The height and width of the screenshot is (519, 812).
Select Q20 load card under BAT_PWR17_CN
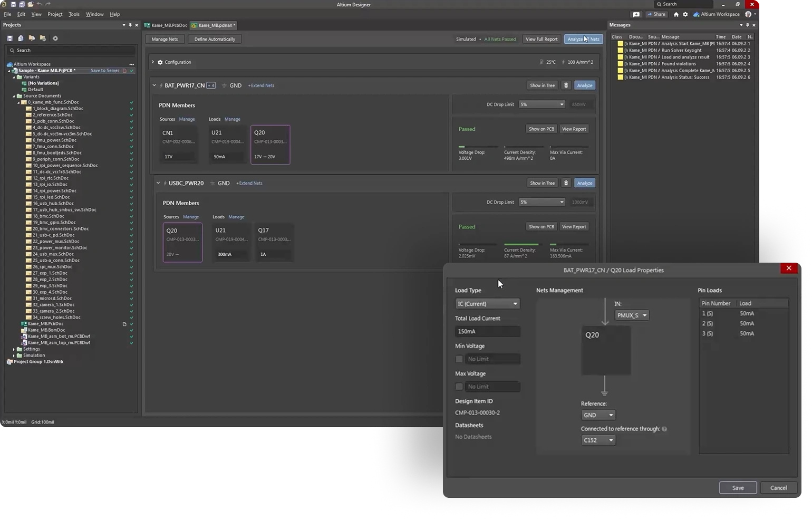point(270,145)
